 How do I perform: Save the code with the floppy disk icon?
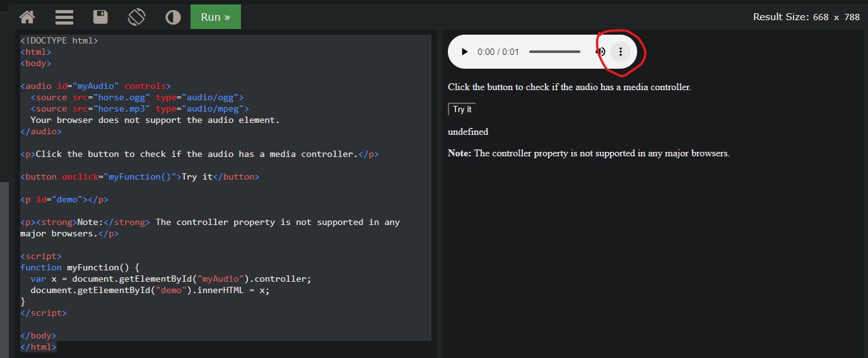[100, 17]
